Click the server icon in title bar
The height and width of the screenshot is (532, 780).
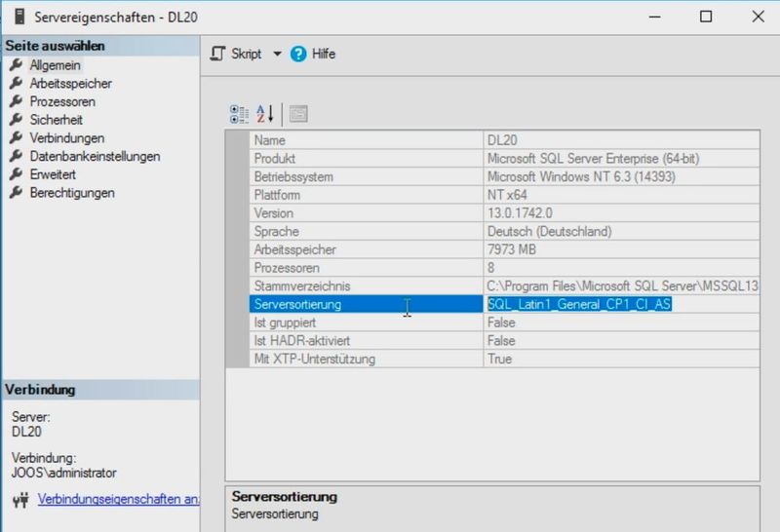19,17
